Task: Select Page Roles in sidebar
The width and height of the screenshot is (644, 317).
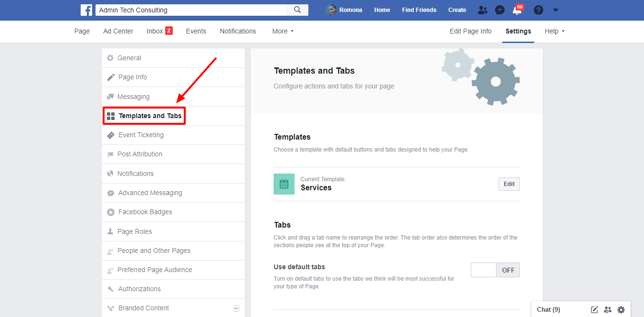Action: pyautogui.click(x=173, y=231)
